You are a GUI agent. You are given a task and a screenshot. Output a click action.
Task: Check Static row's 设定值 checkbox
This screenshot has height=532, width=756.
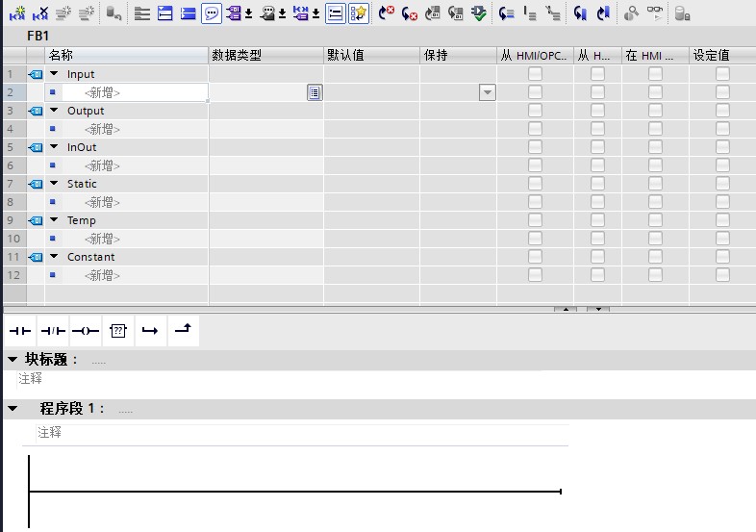point(722,184)
